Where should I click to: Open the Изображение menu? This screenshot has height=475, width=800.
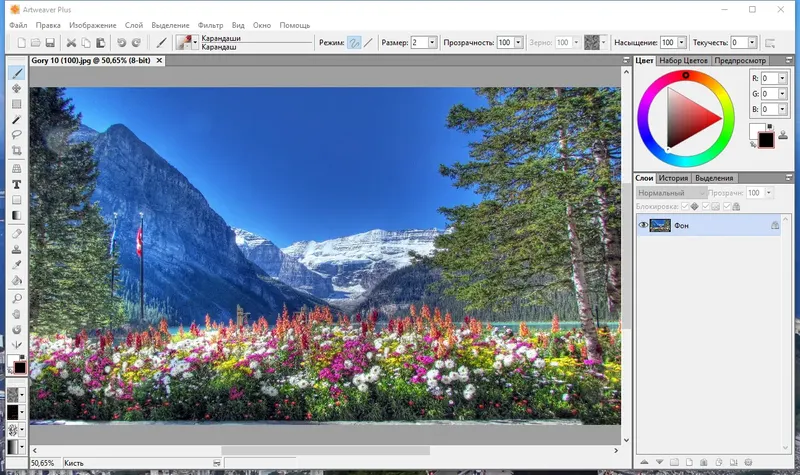pyautogui.click(x=92, y=25)
